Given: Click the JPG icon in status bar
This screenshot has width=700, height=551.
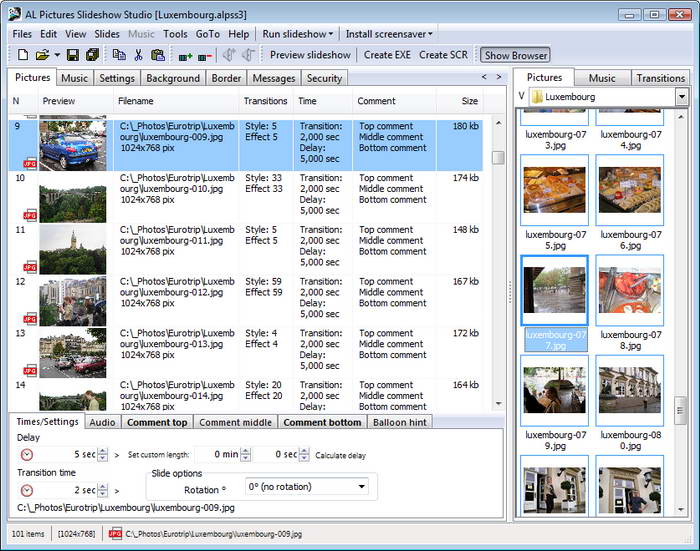Looking at the screenshot, I should pos(115,534).
